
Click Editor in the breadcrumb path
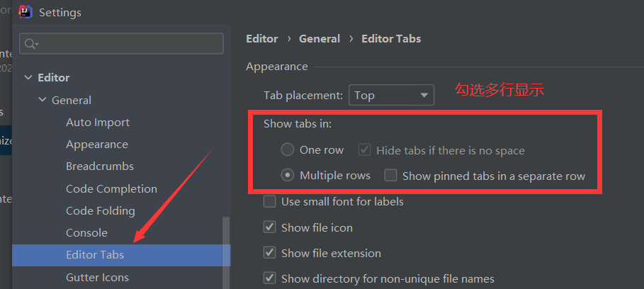pyautogui.click(x=261, y=39)
